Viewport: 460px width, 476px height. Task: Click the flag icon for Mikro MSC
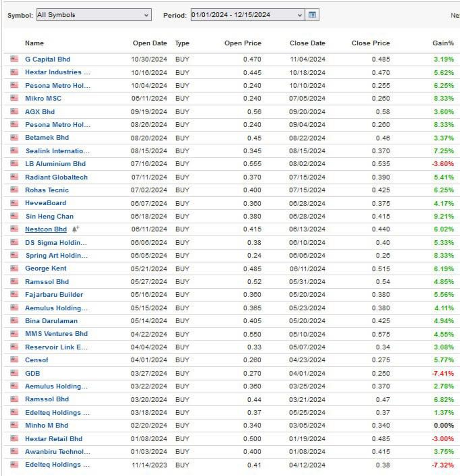coord(14,98)
